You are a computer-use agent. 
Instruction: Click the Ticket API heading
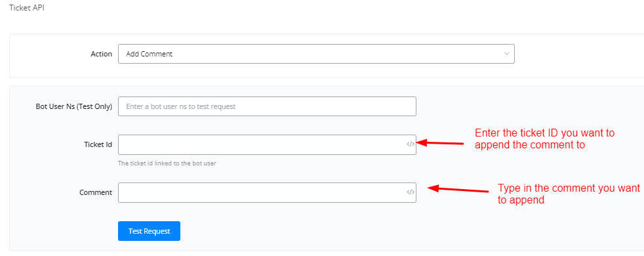tap(27, 8)
